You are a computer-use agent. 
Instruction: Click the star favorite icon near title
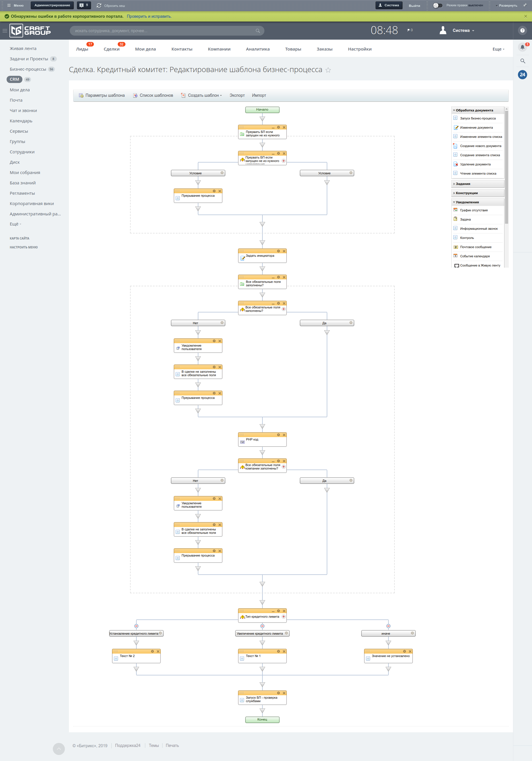(328, 70)
